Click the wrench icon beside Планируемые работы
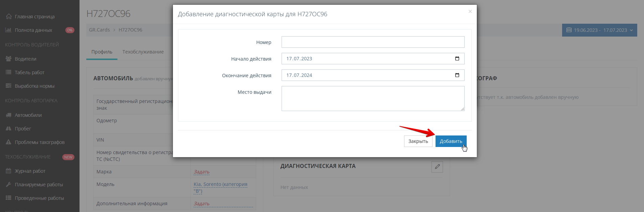644x212 pixels. (x=8, y=185)
